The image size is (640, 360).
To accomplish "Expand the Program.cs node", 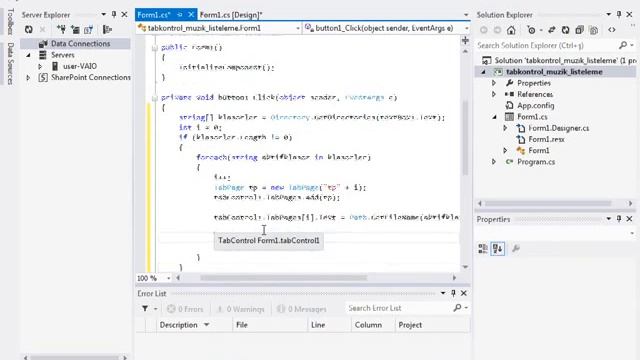I will pyautogui.click(x=494, y=162).
